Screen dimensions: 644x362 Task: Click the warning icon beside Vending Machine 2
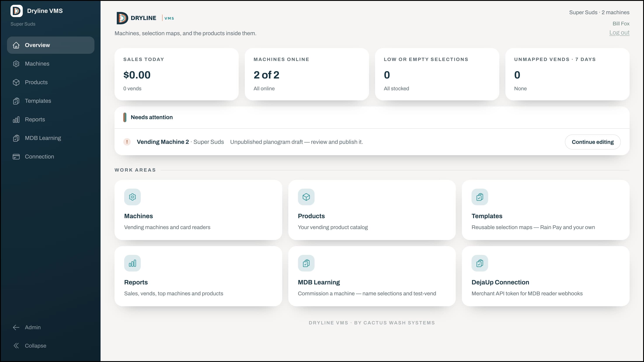pos(127,142)
